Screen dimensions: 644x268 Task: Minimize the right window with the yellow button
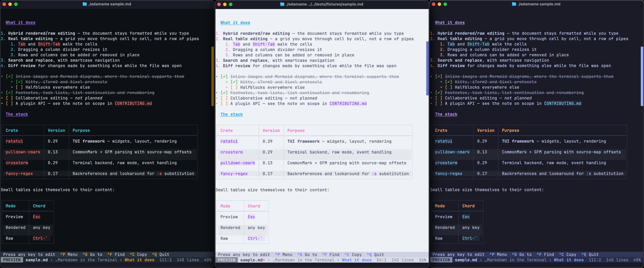439,4
